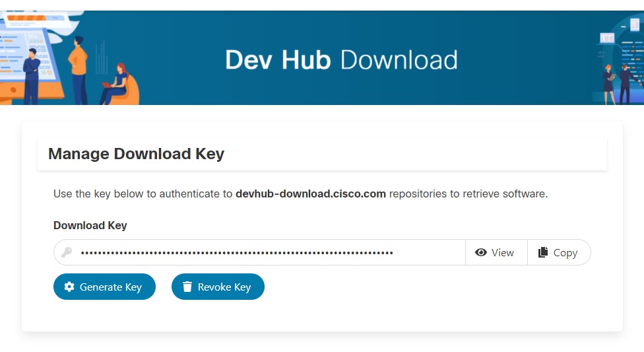The image size is (644, 352).
Task: Reveal the hidden key with View
Action: coord(496,252)
